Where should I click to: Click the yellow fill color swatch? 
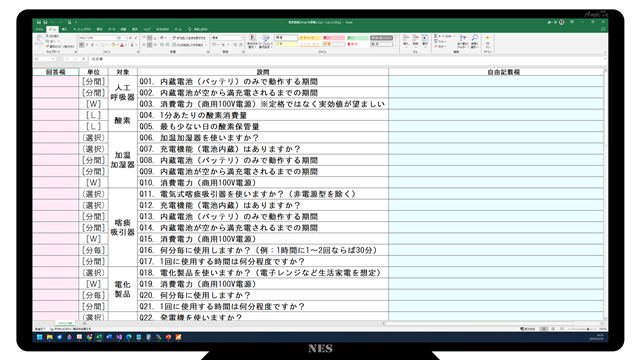(x=113, y=45)
